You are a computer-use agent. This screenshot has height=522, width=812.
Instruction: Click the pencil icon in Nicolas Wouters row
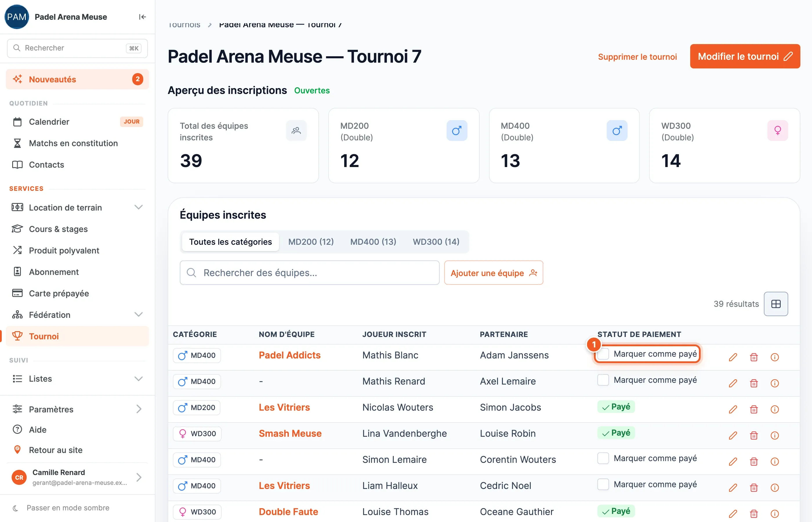point(733,409)
